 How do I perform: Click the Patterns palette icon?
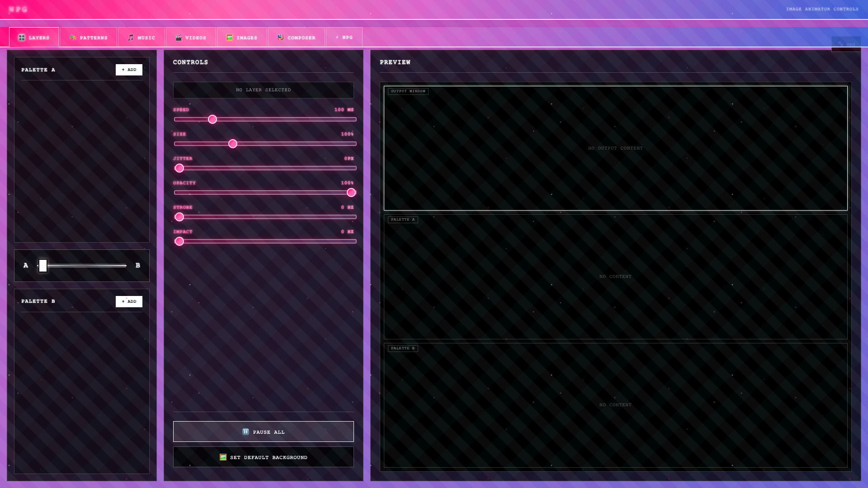[x=73, y=38]
